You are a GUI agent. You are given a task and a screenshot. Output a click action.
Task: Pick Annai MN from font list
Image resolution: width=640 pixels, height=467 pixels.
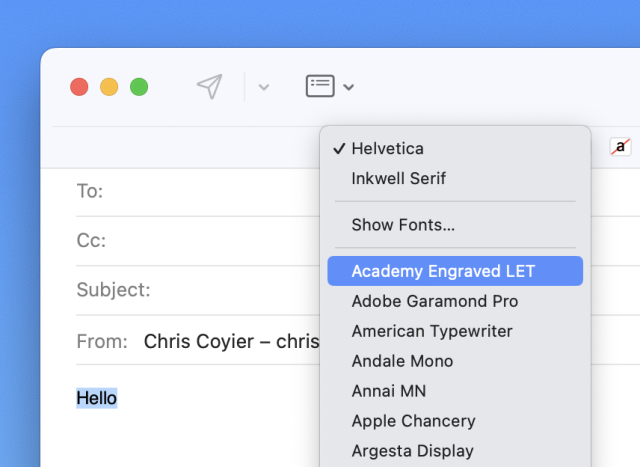tap(389, 391)
